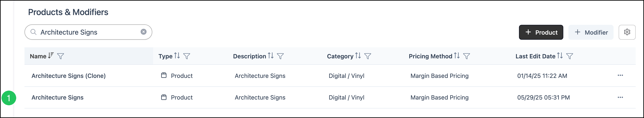Open the Name column filter funnel
644x118 pixels.
coord(60,56)
